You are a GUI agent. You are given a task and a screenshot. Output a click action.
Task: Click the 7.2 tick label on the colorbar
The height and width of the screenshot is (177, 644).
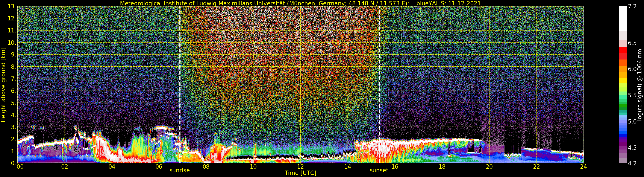(x=632, y=6)
